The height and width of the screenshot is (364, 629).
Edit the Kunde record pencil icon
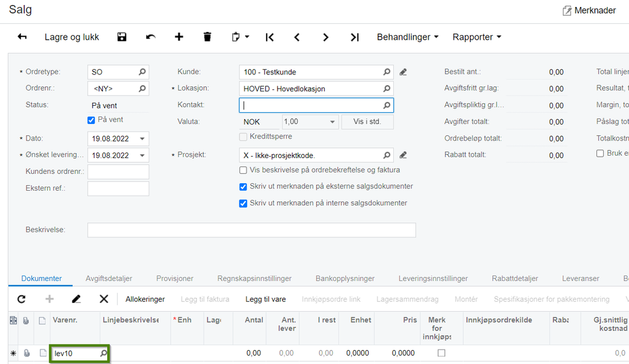pos(403,72)
